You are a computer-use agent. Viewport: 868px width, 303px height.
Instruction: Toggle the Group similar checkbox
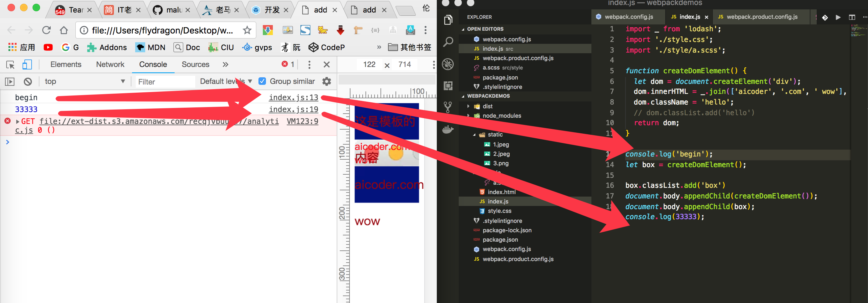pyautogui.click(x=262, y=81)
